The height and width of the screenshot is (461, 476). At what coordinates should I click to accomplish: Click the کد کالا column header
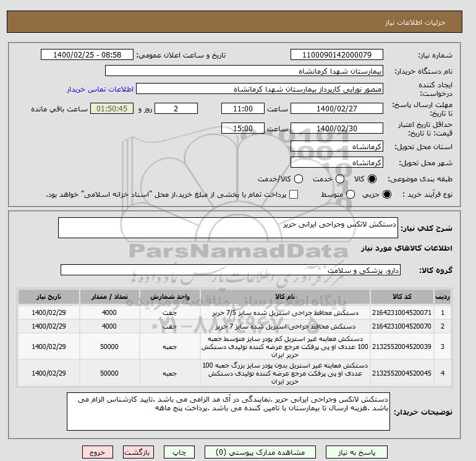(402, 296)
